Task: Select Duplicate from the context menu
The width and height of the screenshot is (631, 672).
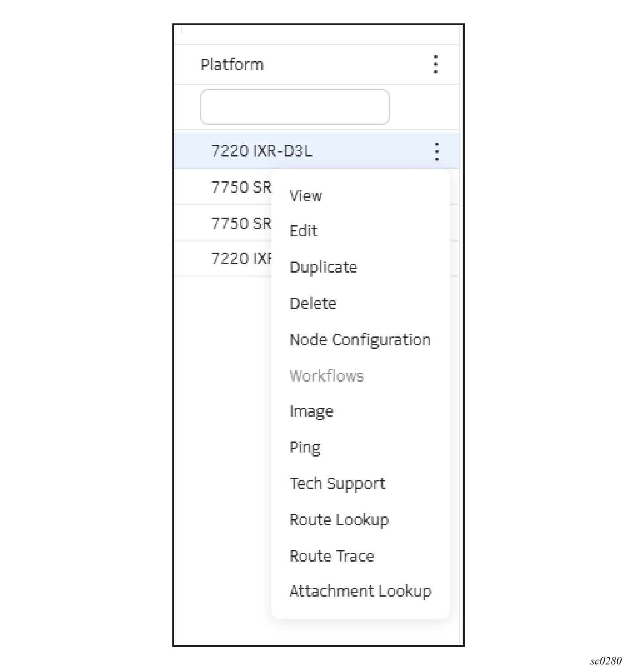Action: coord(323,267)
